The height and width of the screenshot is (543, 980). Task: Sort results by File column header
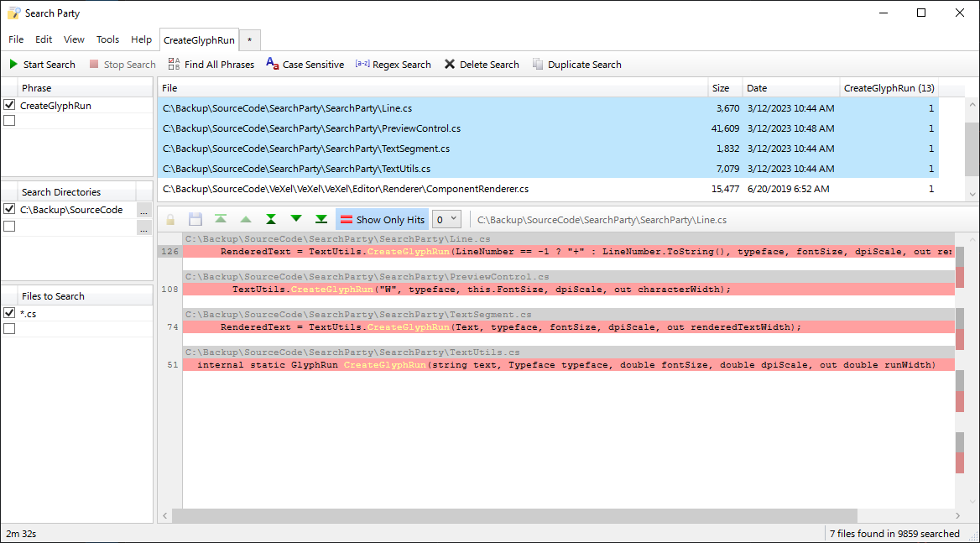click(x=432, y=88)
